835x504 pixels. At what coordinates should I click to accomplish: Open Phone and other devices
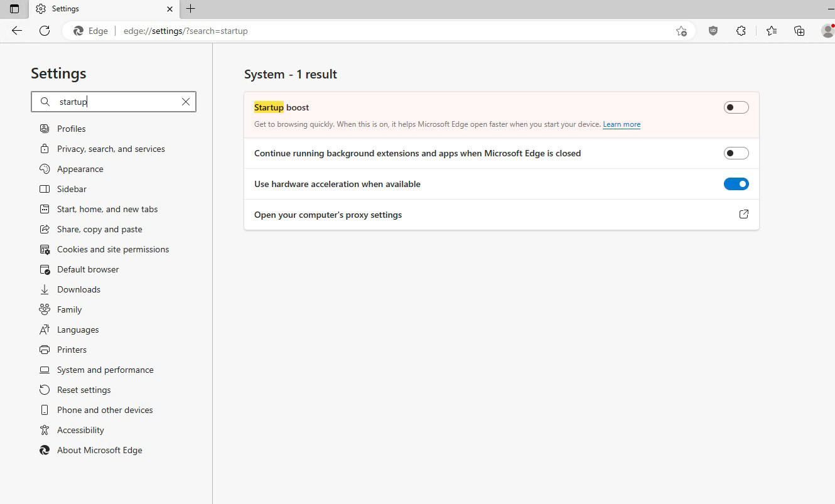(x=105, y=410)
